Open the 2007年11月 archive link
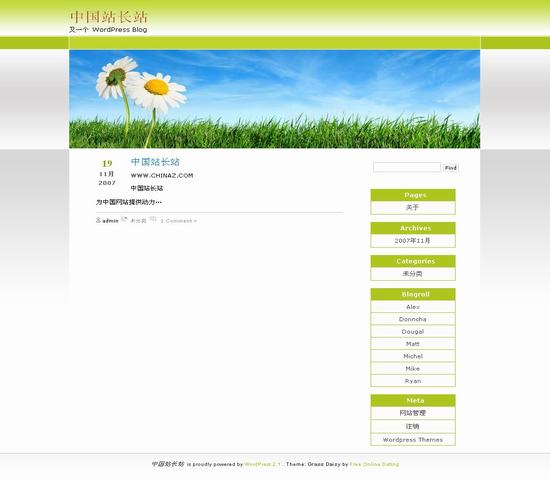Viewport: 550px width, 480px height. 412,241
